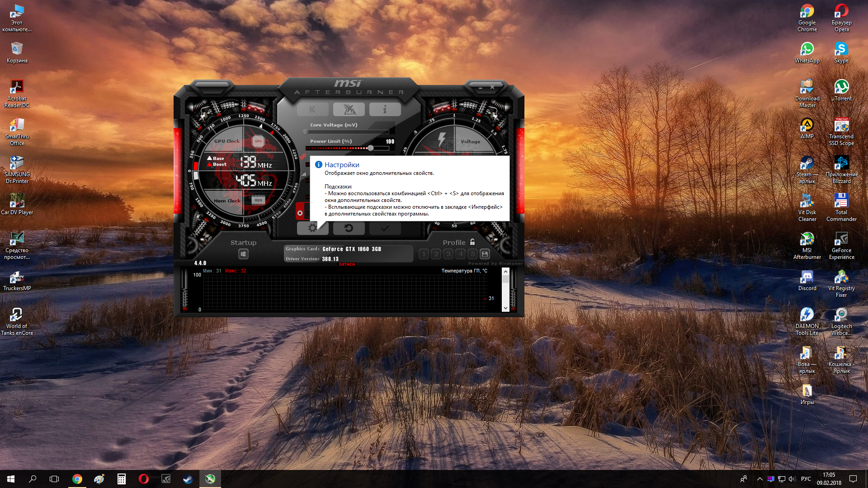Screen dimensions: 868x488
Task: Open Google Chrome desktop shortcut
Action: tap(807, 18)
